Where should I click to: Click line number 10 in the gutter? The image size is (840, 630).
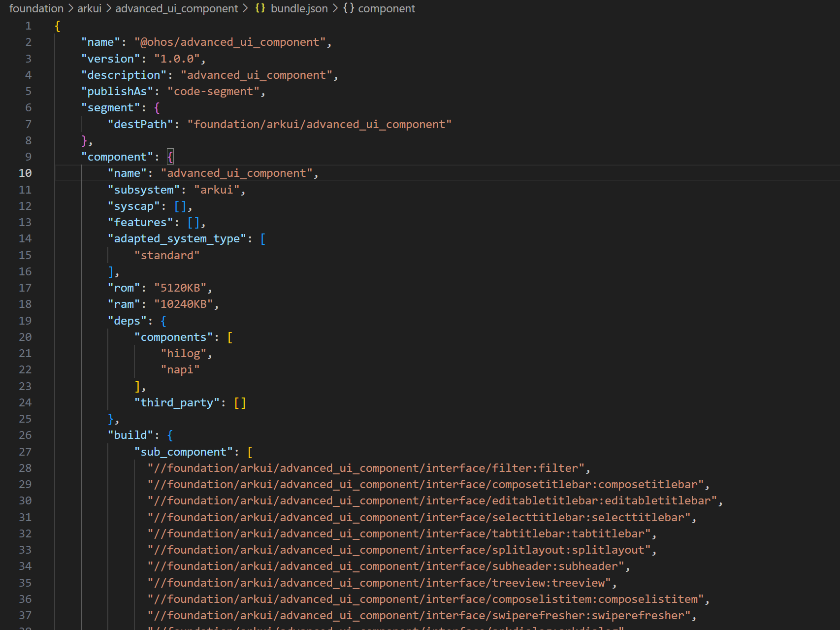click(25, 173)
